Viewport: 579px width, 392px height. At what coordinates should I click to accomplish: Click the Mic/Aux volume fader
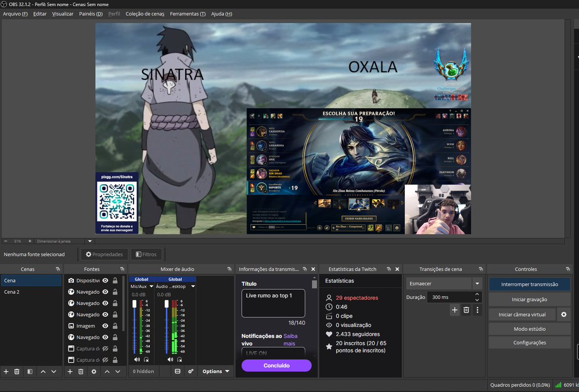[x=135, y=303]
